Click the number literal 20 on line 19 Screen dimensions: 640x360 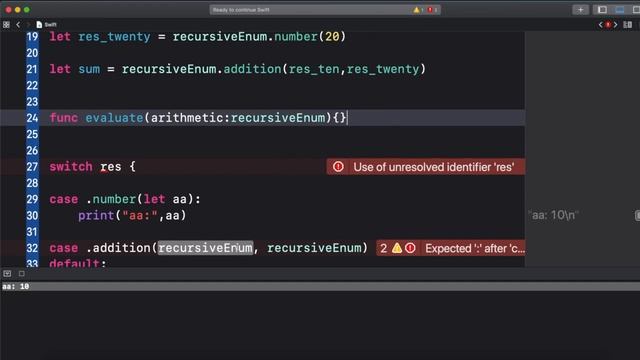click(332, 37)
